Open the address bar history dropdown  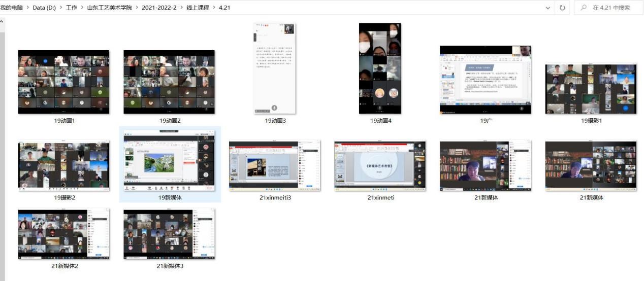[x=548, y=8]
